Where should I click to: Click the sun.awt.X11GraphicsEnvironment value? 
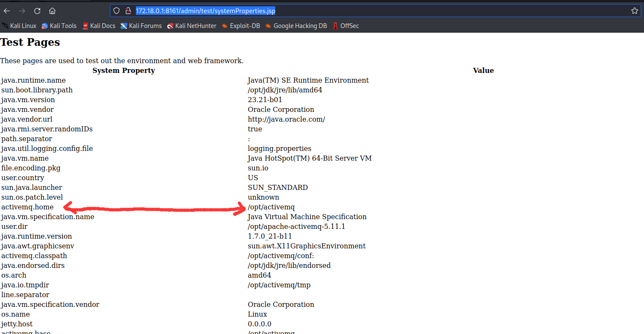coord(307,246)
